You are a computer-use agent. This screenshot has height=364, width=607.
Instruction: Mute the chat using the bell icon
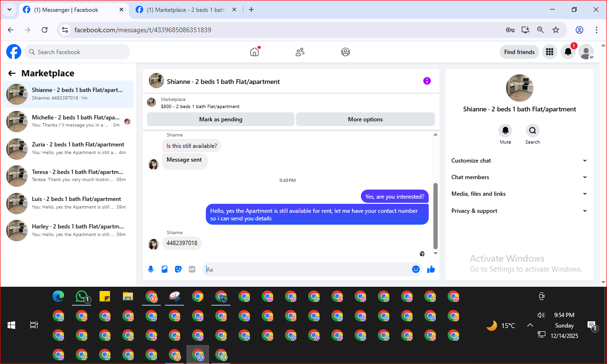pyautogui.click(x=506, y=130)
